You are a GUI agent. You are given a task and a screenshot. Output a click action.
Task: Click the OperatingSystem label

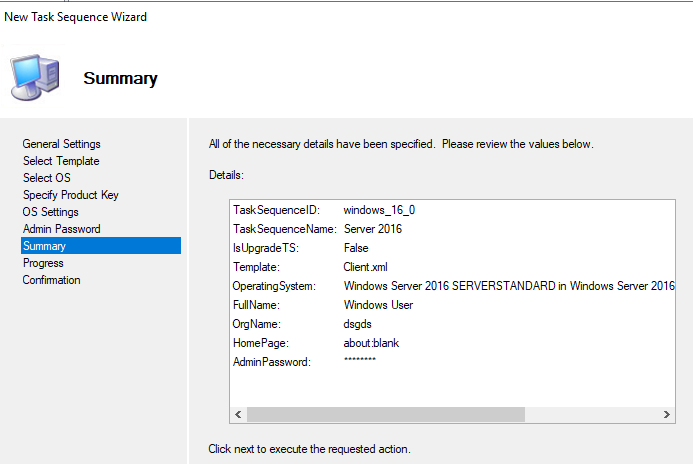coord(274,286)
